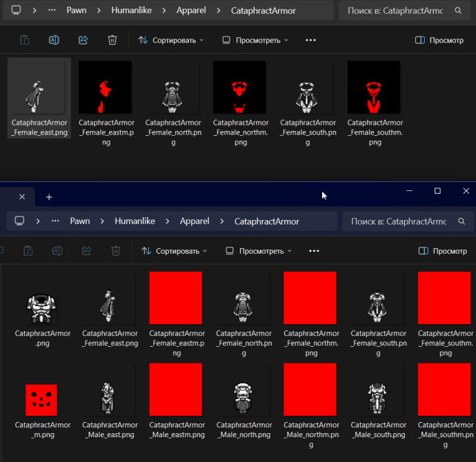
Task: Click Delete trash icon in top window toolbar
Action: [112, 40]
